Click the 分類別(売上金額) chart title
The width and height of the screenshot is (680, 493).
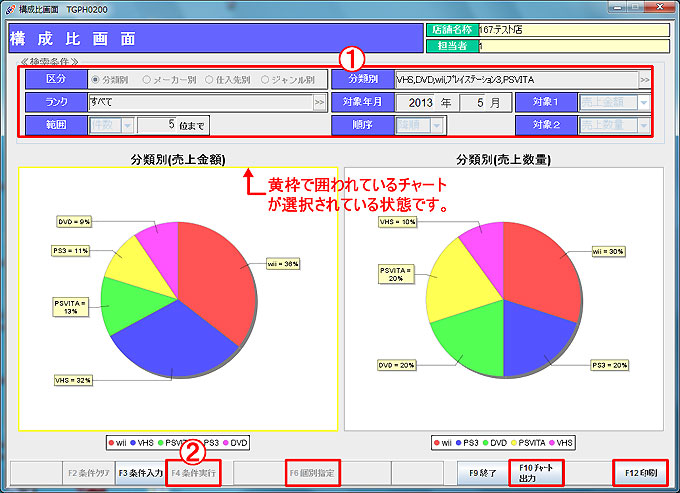pos(178,160)
